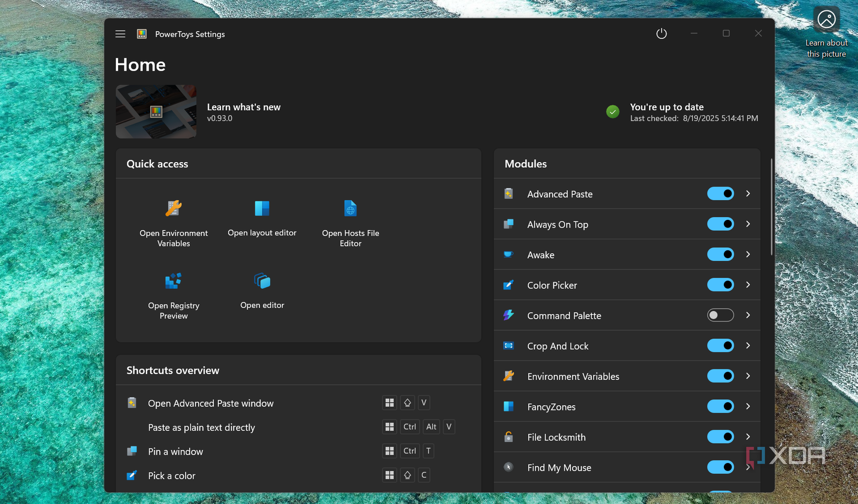Click the Awake coffee cup icon
This screenshot has height=504, width=858.
[x=508, y=254]
